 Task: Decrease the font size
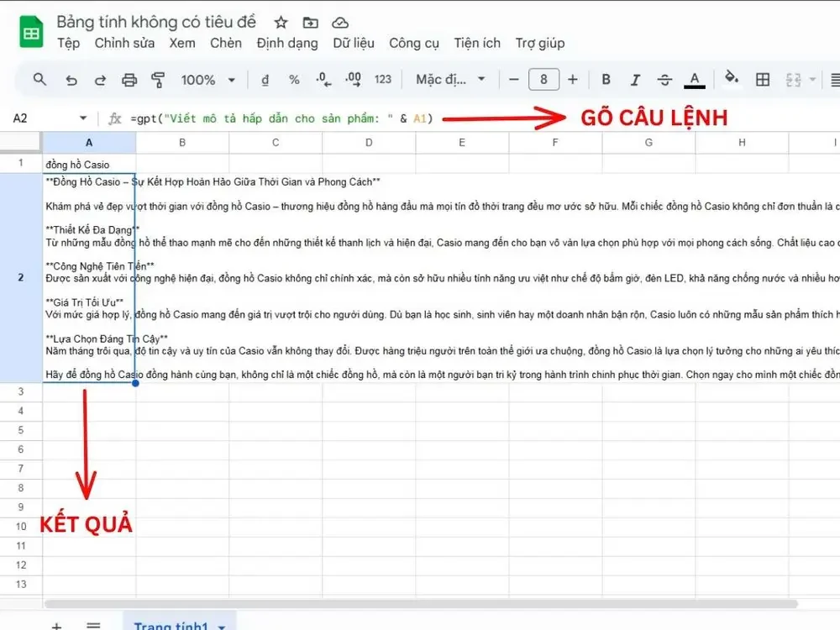click(x=514, y=80)
